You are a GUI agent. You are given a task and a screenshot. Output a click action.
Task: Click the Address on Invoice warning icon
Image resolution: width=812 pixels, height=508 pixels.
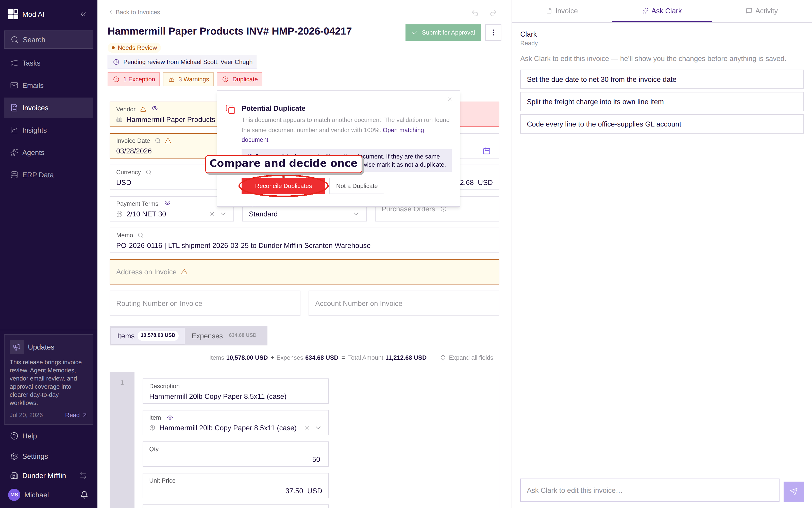(x=184, y=272)
